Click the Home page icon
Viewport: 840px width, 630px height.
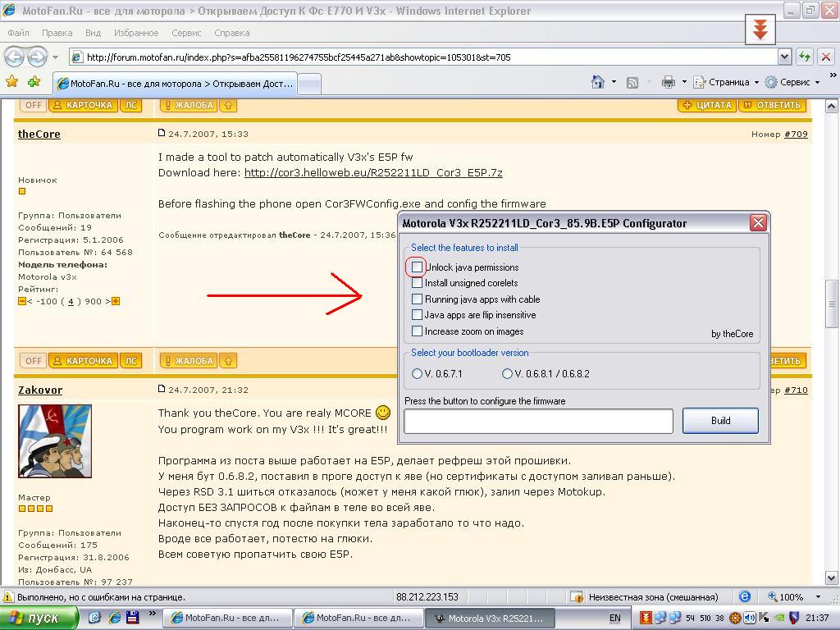[x=597, y=82]
